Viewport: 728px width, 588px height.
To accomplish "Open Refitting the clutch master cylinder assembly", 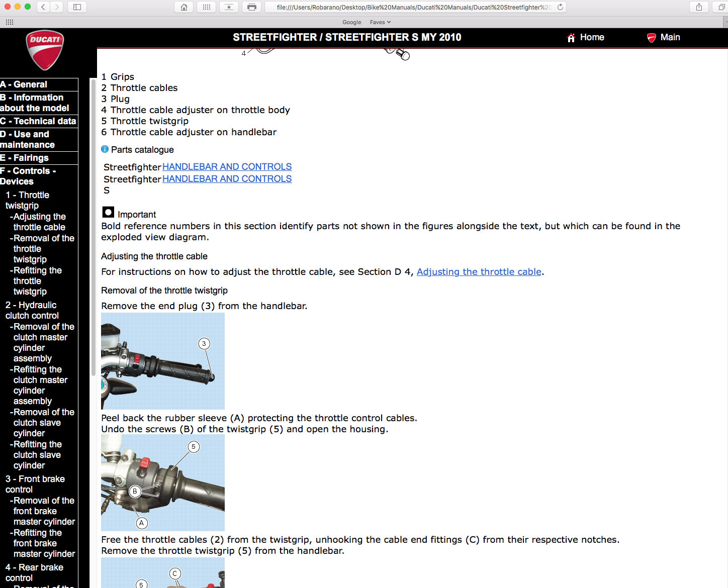I will click(39, 385).
